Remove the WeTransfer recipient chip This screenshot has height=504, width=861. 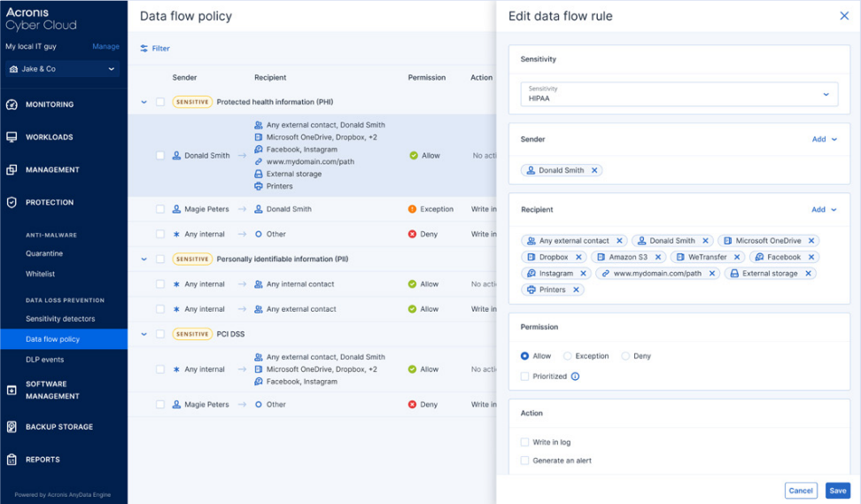point(736,257)
